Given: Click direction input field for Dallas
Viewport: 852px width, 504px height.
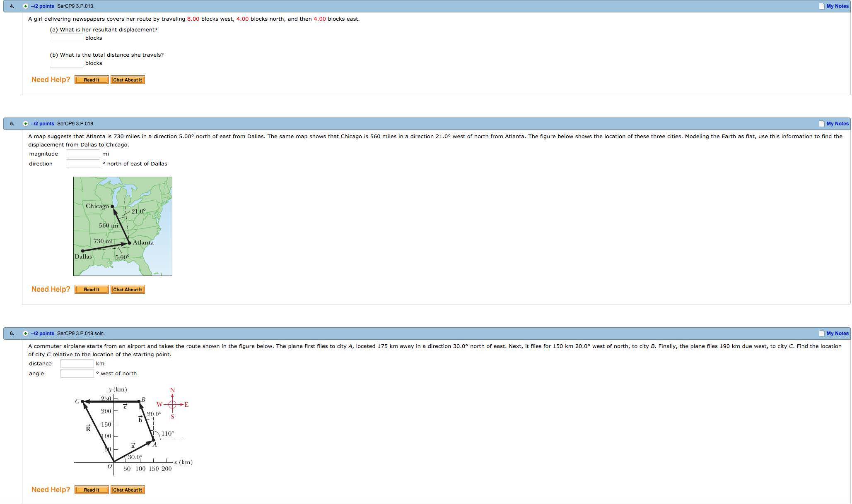Looking at the screenshot, I should pos(83,164).
